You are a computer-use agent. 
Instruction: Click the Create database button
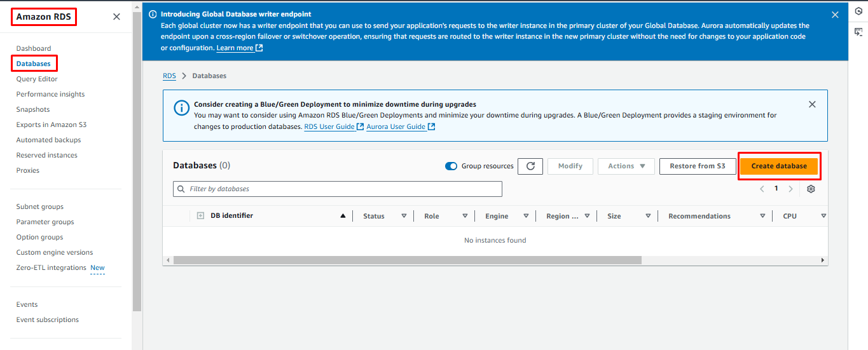tap(779, 166)
